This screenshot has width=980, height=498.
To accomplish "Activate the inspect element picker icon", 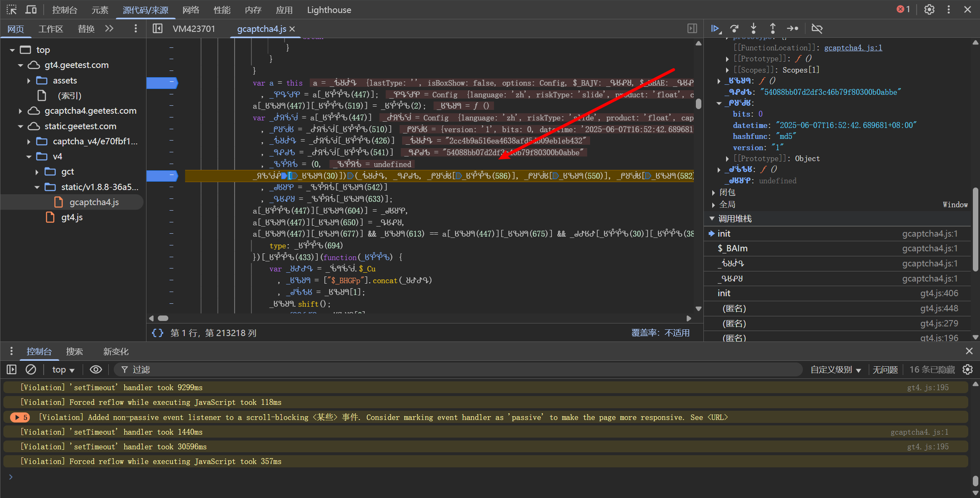I will pyautogui.click(x=12, y=10).
